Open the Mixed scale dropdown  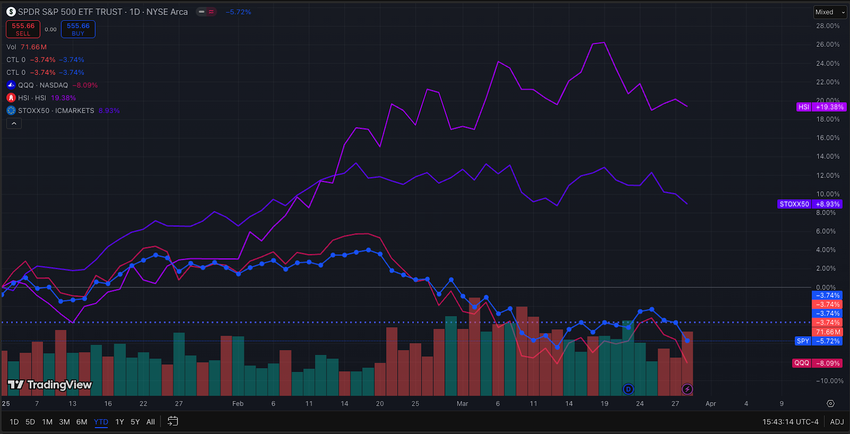click(x=828, y=12)
